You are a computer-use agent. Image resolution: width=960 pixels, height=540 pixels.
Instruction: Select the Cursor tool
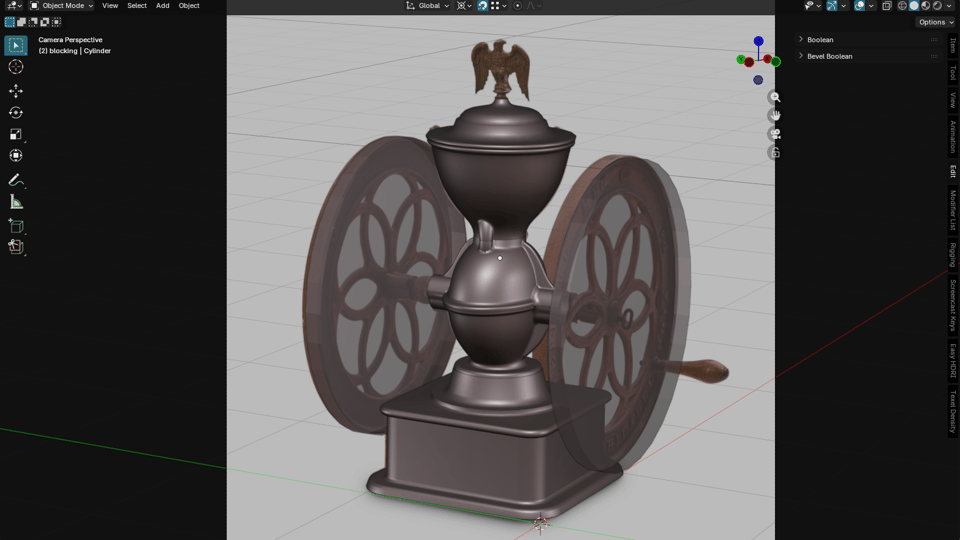point(16,67)
